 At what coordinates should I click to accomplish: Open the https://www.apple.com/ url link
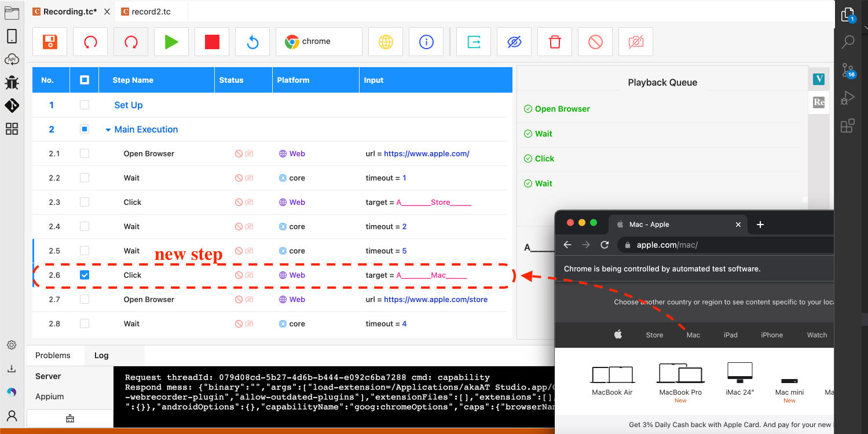[427, 154]
